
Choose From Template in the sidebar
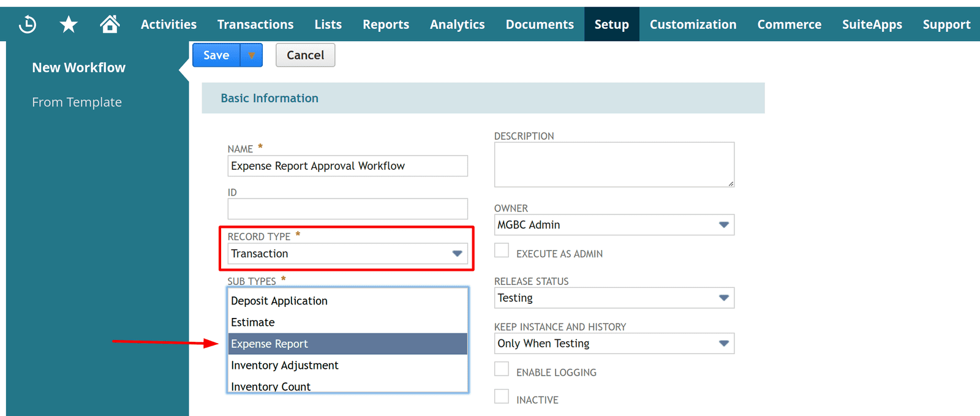77,102
